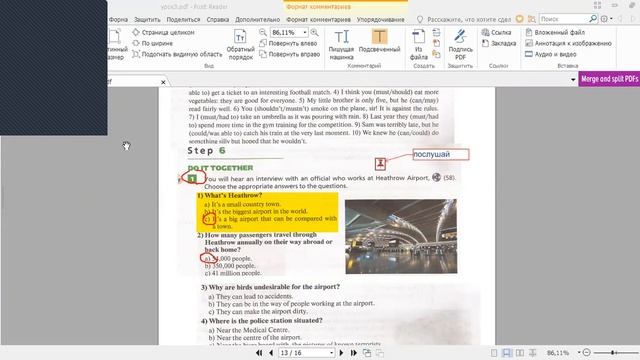Click the middle small icon right of Из файла
Viewport: 640px width, 360px height.
[436, 43]
